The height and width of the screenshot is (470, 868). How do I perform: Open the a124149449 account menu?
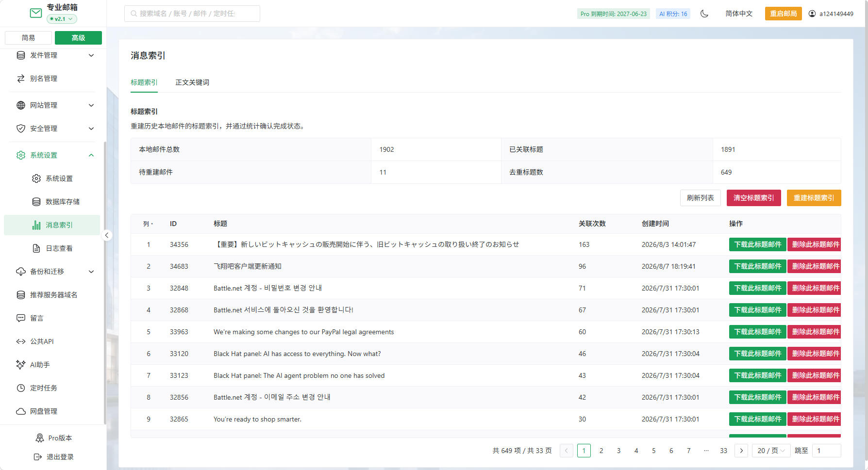click(831, 14)
